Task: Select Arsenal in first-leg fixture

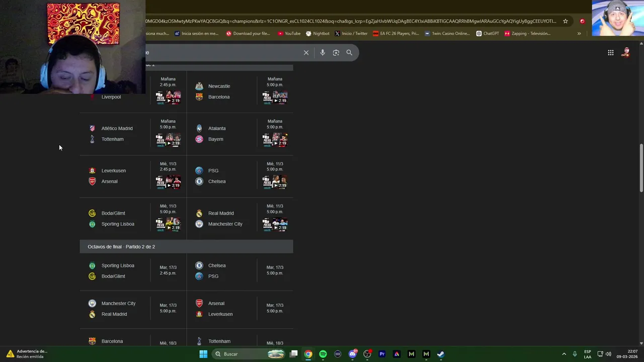Action: pos(109,181)
